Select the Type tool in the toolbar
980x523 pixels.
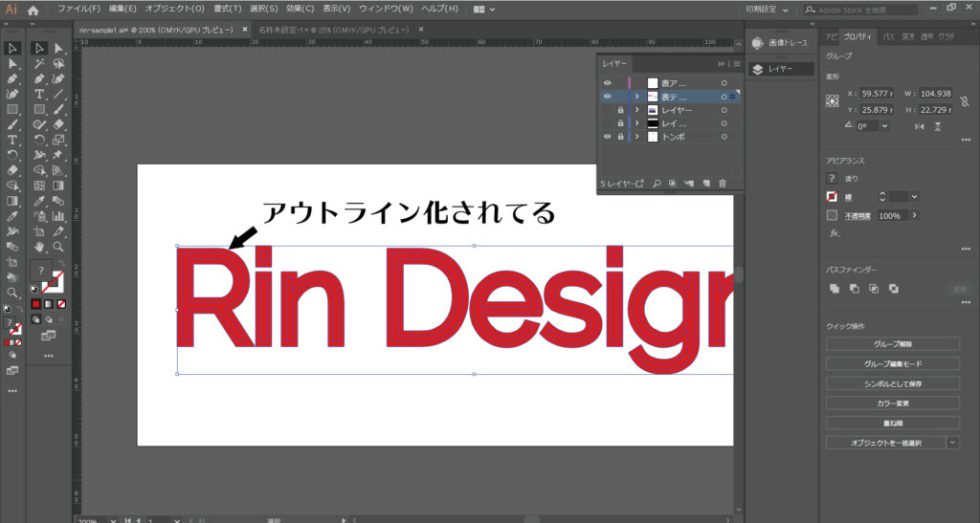coord(40,95)
